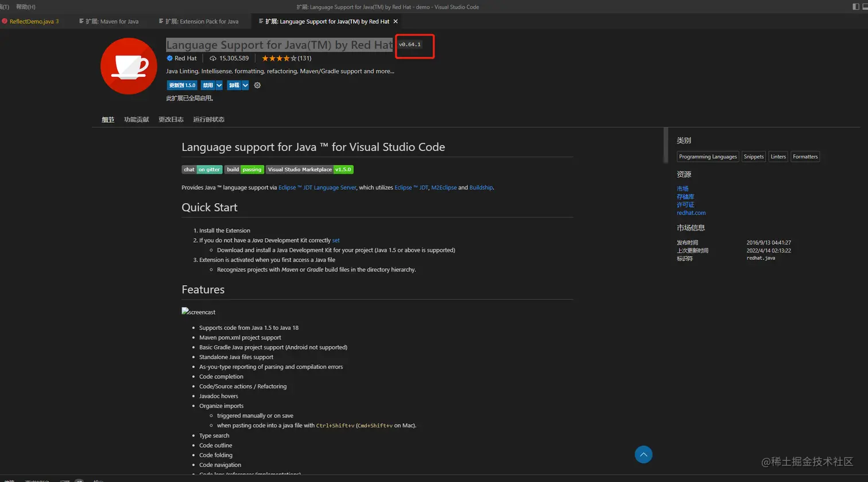Screen dimensions: 868x482
Task: Open the Buildship link
Action: click(481, 188)
